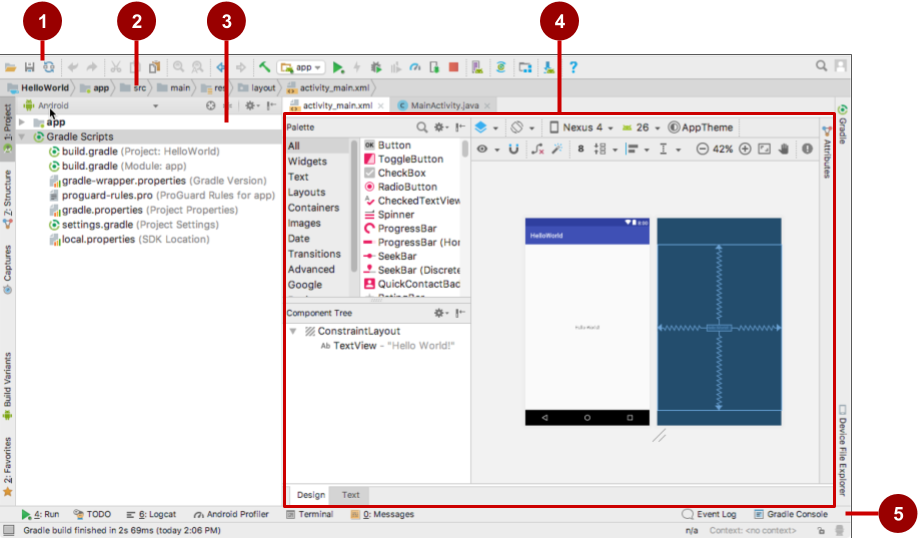The height and width of the screenshot is (538, 918).
Task: Click the Zoom to Fit Screen icon
Action: coord(764,149)
